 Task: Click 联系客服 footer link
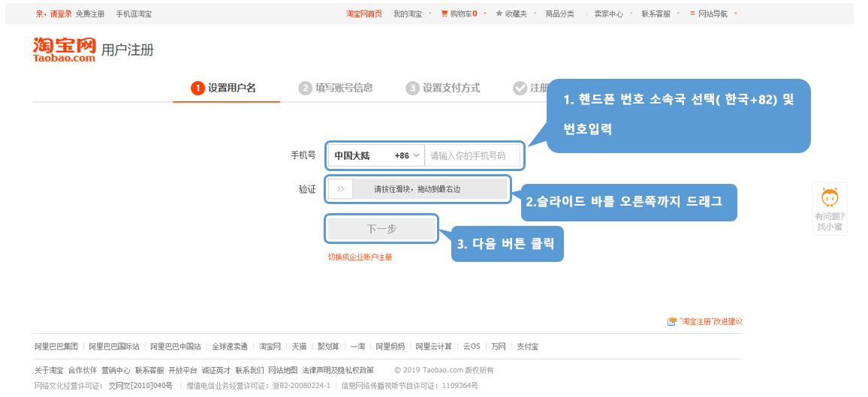149,370
